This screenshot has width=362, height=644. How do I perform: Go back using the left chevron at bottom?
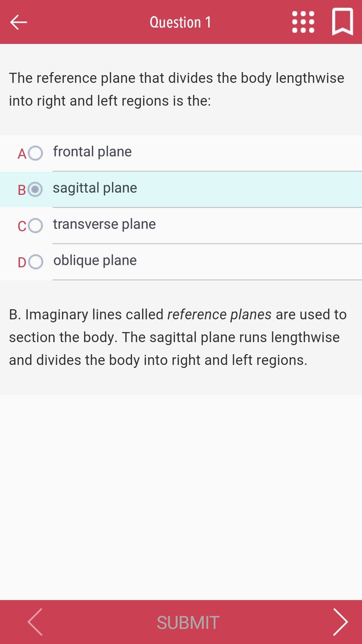(x=34, y=622)
